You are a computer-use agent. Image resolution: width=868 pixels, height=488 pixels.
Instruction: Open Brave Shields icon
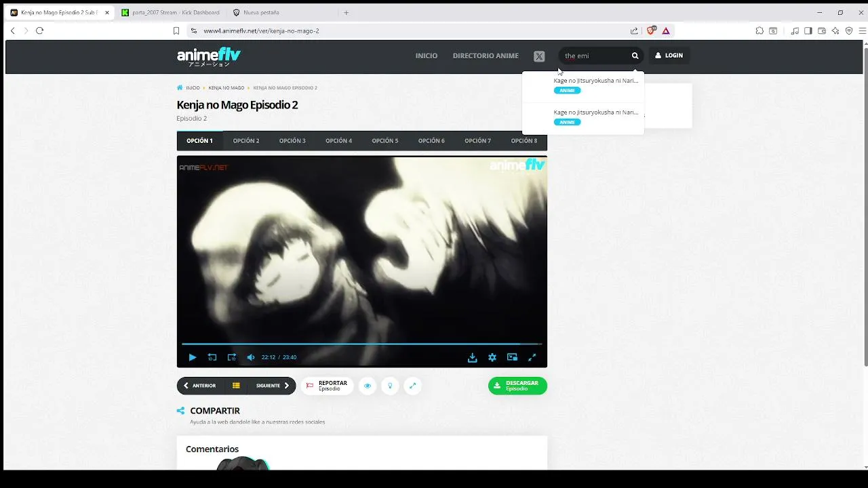651,30
